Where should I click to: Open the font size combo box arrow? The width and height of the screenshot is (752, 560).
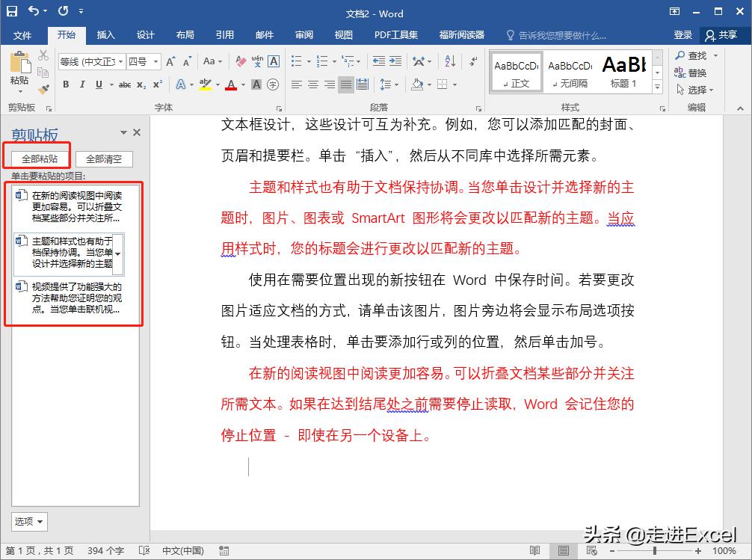pos(155,61)
